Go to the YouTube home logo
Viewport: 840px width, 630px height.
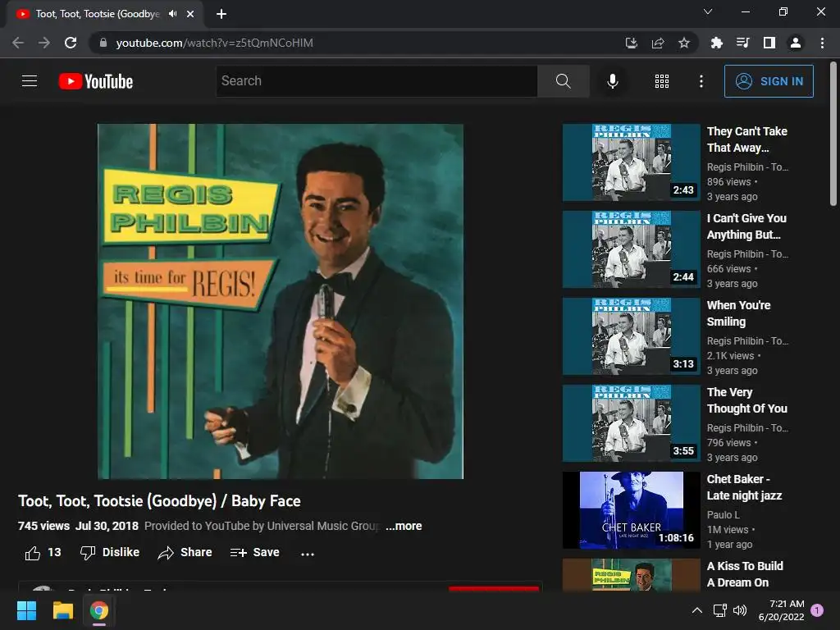(x=96, y=81)
